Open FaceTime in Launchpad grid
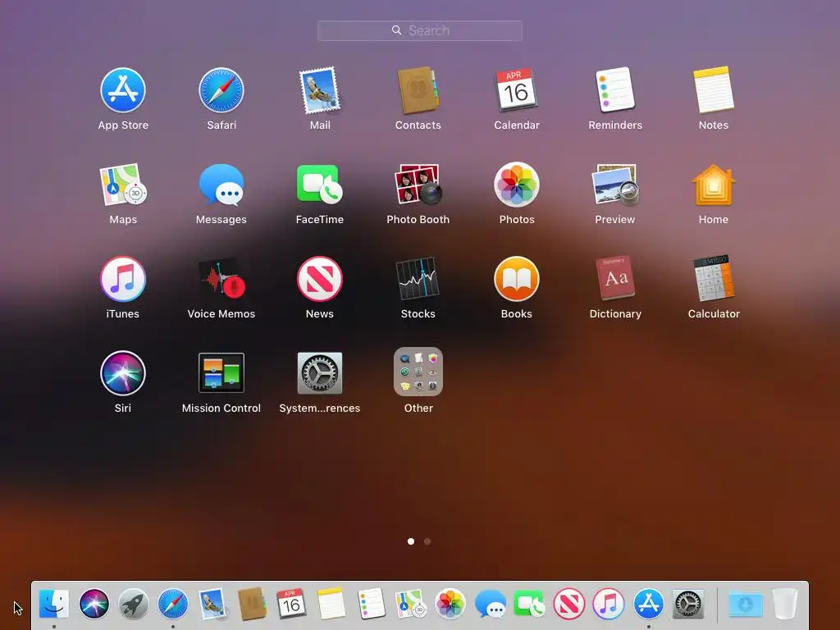 [320, 185]
